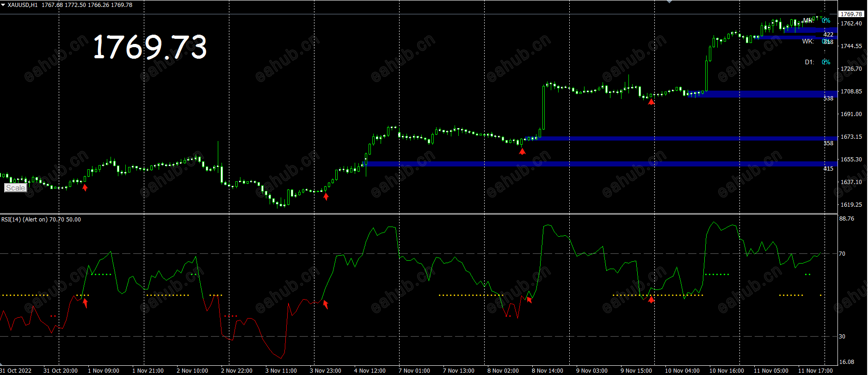Click price axis value 1744.55
The width and height of the screenshot is (868, 375).
[851, 46]
